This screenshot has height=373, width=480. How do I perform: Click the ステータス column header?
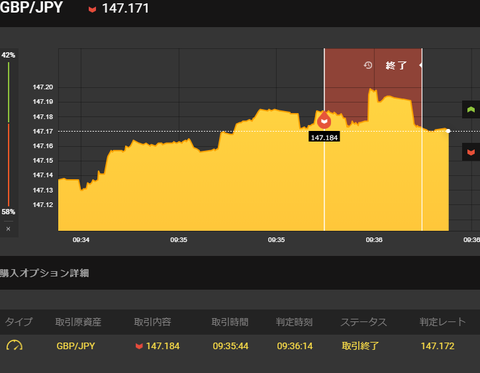coord(364,322)
